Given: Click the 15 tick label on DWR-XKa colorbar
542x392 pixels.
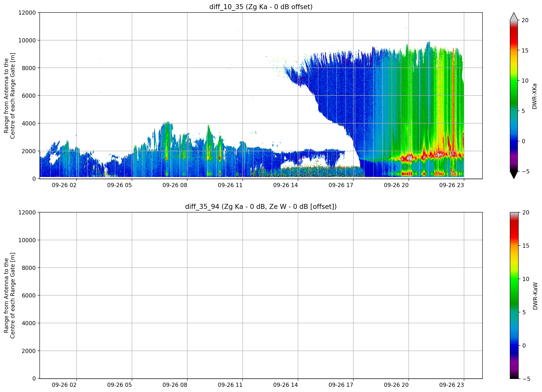Looking at the screenshot, I should pos(525,51).
